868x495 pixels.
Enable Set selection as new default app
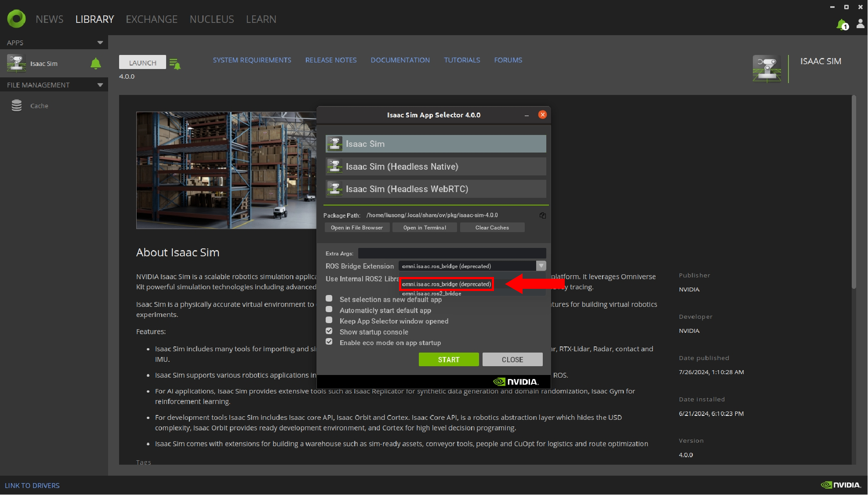[x=329, y=298]
